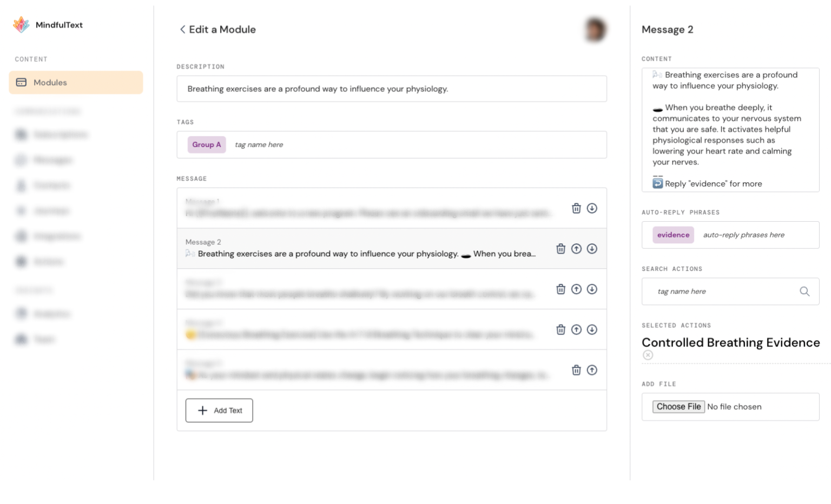Focus the auto-reply phrases input field

[x=757, y=235]
